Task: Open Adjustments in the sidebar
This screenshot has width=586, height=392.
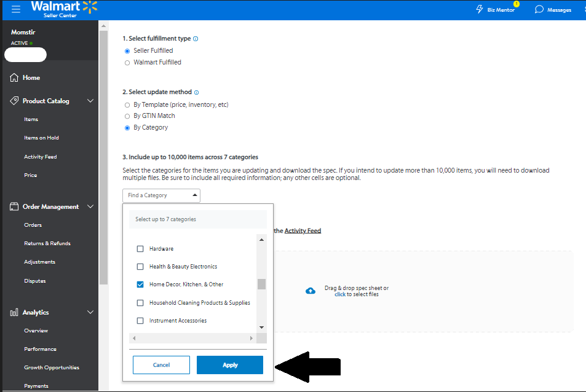Action: [x=39, y=262]
